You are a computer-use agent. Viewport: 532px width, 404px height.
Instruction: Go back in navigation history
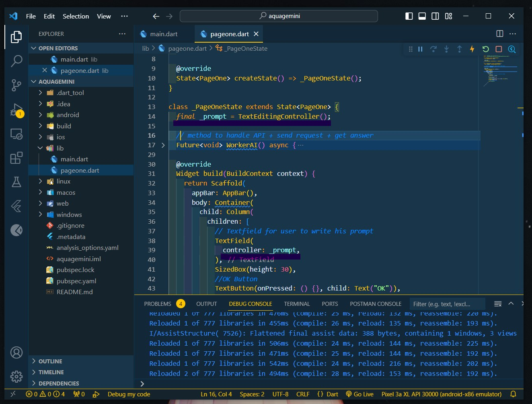[x=156, y=16]
